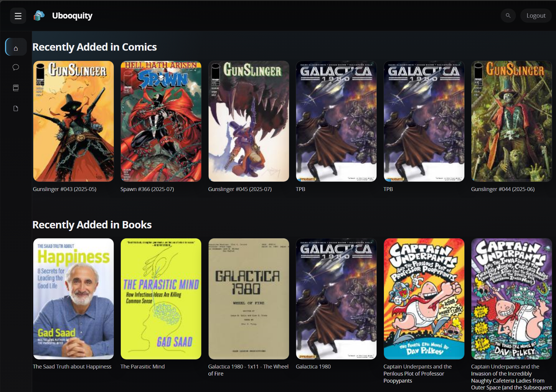Viewport: 556px width, 392px height.
Task: Open The Saad Truth about Happiness cover
Action: [73, 299]
